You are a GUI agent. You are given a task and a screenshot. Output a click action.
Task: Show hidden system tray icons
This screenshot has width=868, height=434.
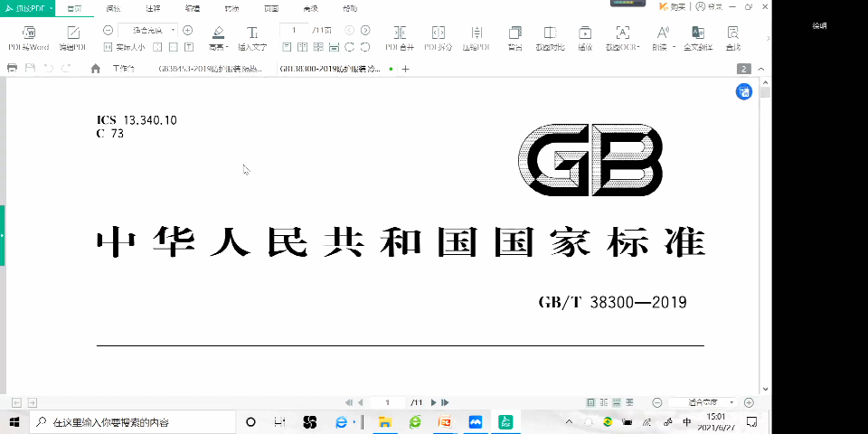pos(569,422)
